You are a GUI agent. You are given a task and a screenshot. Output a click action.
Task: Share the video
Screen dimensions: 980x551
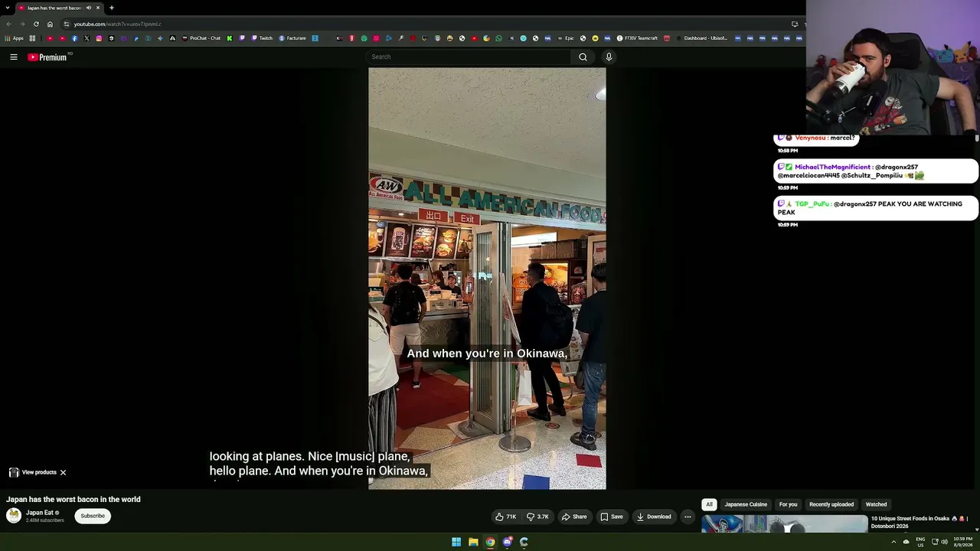574,517
